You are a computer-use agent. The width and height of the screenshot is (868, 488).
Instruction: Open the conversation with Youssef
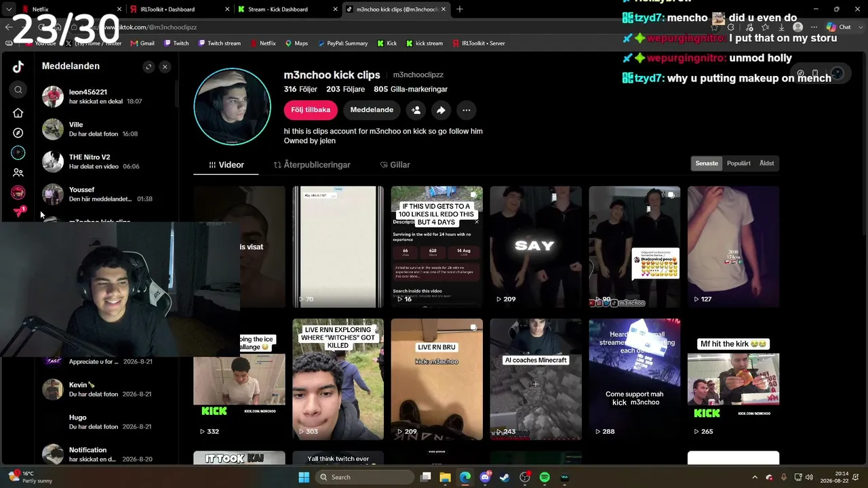click(106, 195)
